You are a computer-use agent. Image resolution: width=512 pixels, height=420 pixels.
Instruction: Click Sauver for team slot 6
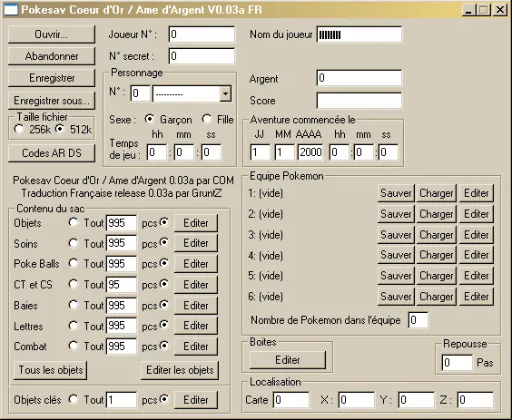point(396,297)
